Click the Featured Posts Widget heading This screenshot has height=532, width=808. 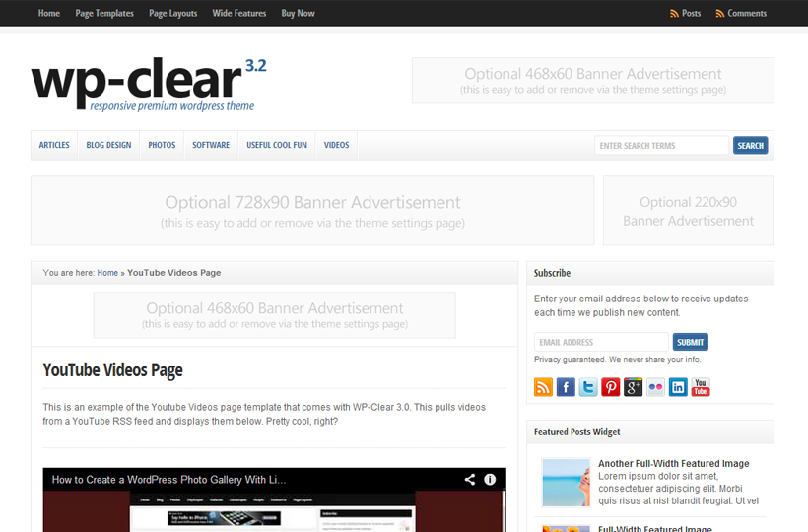(576, 432)
